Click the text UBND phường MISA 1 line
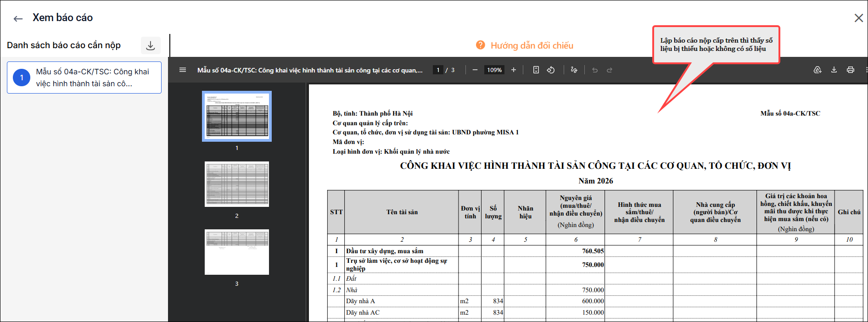The image size is (868, 322). click(x=426, y=132)
